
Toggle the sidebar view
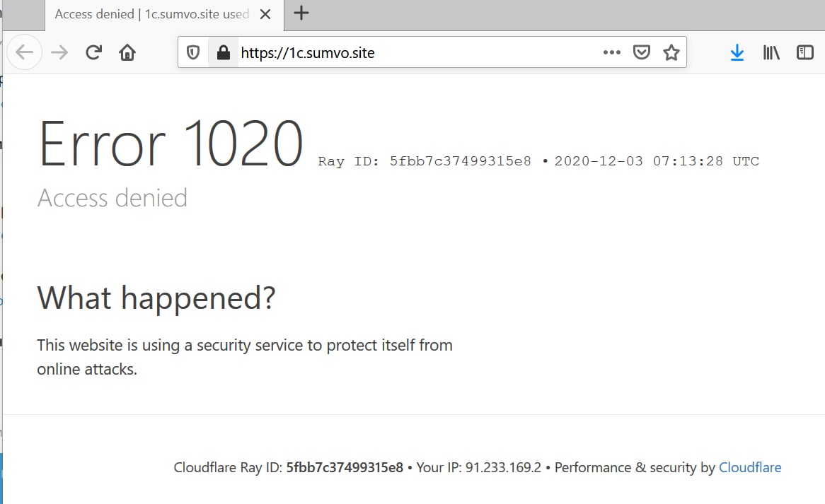(x=805, y=52)
